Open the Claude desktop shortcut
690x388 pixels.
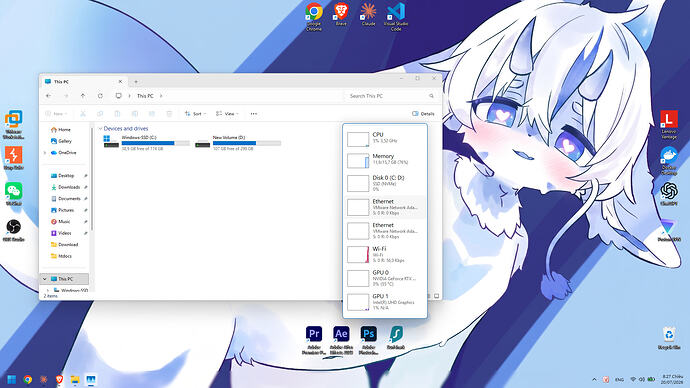(368, 14)
